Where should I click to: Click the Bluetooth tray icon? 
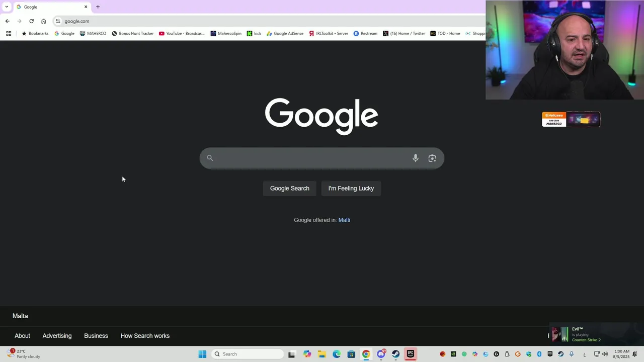tap(539, 354)
